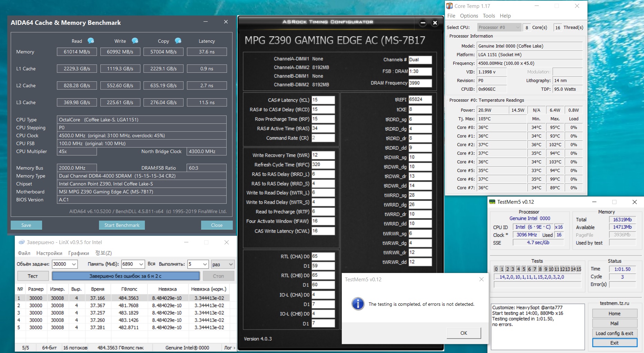Click the RAS# Active Time (tRAS) field

pos(323,128)
